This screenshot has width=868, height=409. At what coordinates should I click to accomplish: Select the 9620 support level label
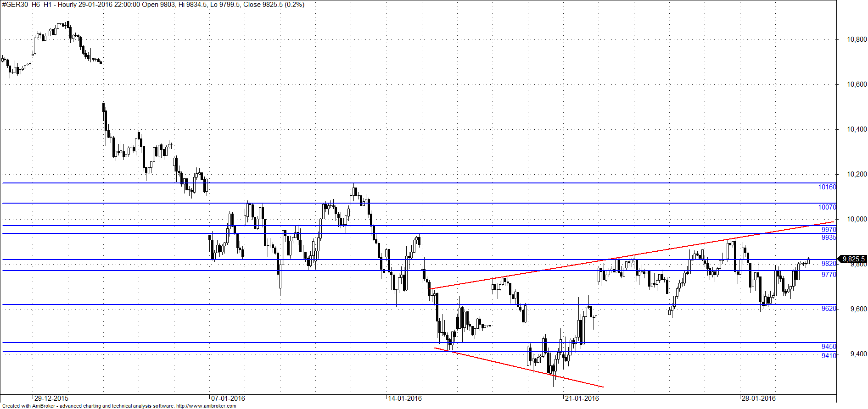[829, 309]
